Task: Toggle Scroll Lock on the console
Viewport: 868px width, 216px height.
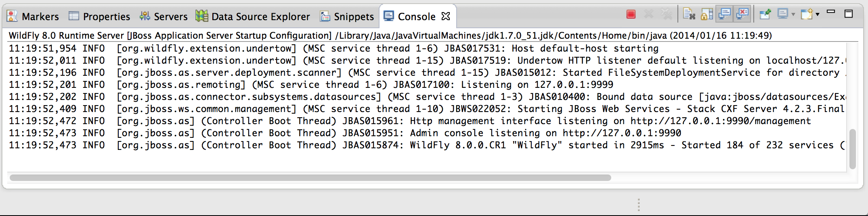Action: click(x=707, y=15)
